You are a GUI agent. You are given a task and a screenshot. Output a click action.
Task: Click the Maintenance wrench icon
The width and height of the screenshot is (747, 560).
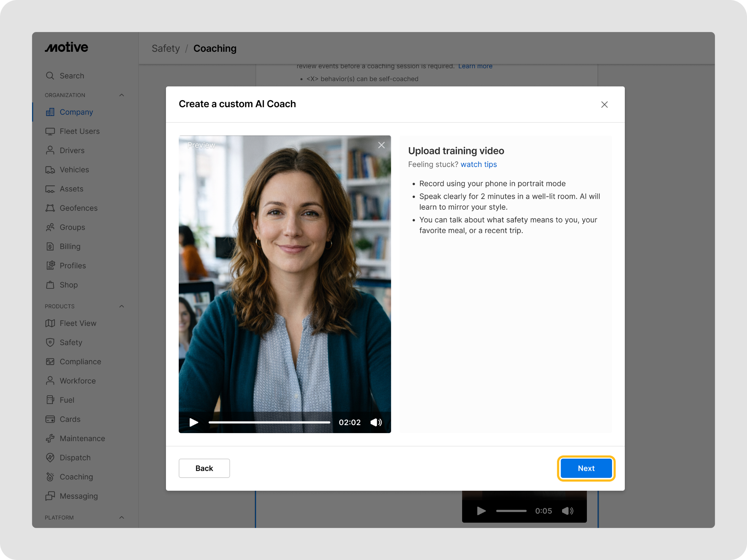(50, 438)
